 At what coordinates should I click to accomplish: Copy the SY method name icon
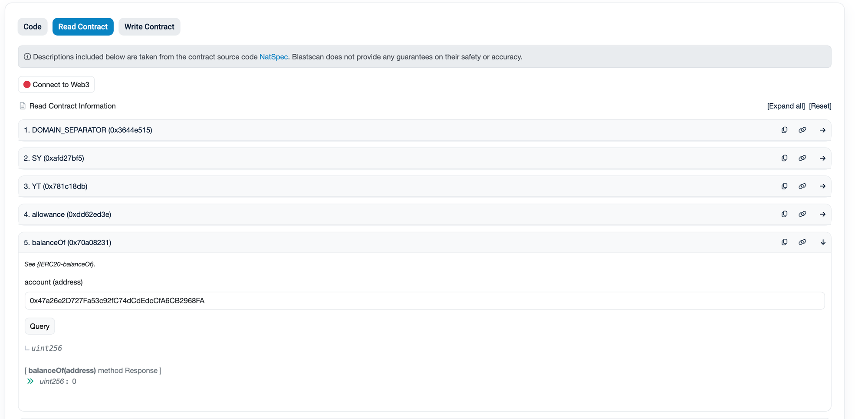click(x=784, y=158)
